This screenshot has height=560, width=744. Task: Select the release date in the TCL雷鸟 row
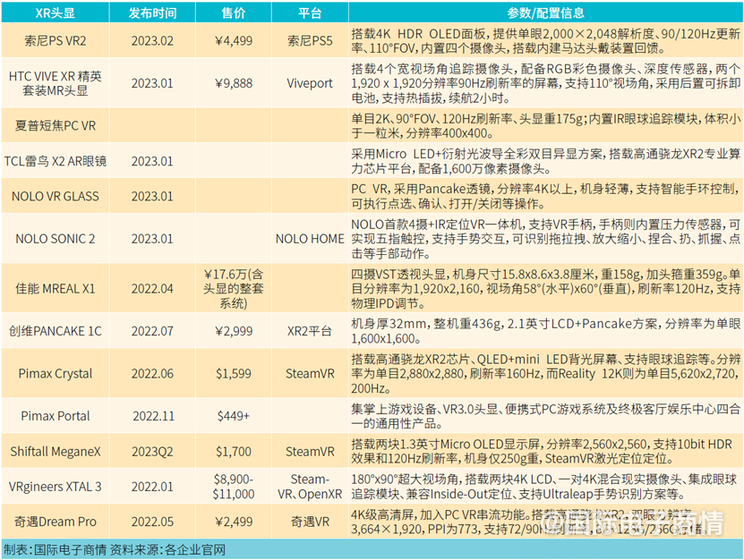[152, 161]
